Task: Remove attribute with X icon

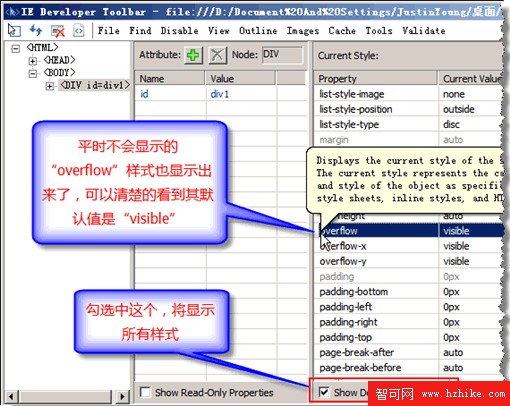Action: [217, 55]
